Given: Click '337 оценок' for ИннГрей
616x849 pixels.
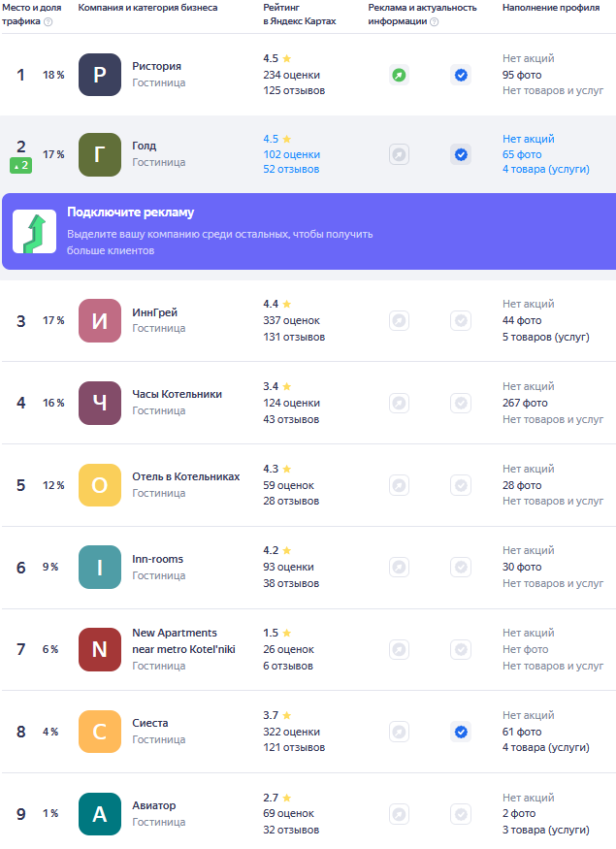Looking at the screenshot, I should pos(291,320).
